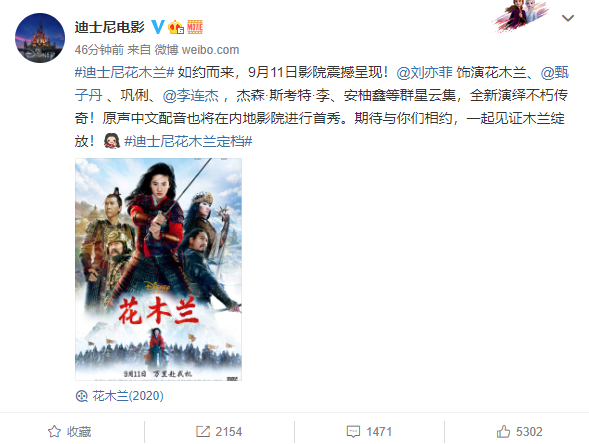The height and width of the screenshot is (444, 589).
Task: Open the #迪士尼花木兰# hashtag topic
Action: 124,72
